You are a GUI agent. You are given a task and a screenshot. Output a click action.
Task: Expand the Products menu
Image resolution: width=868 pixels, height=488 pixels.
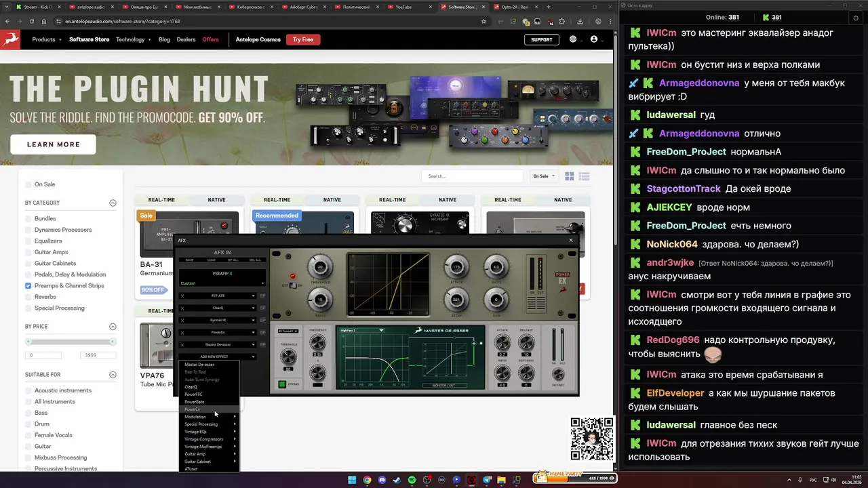[x=47, y=39]
